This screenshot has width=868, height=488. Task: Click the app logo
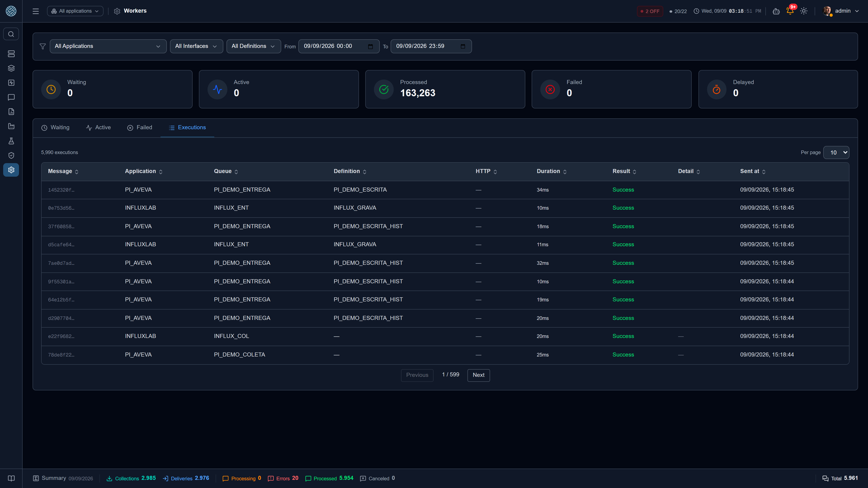coord(11,11)
